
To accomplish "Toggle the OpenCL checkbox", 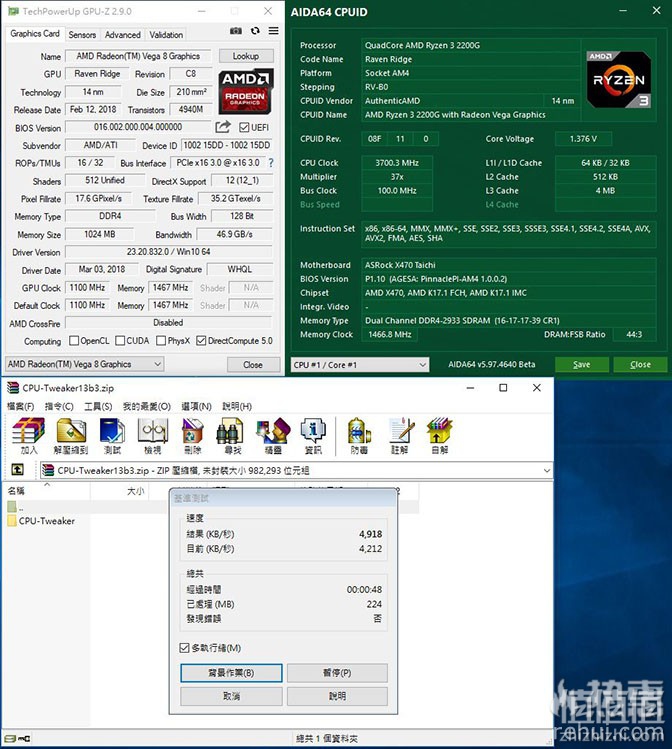I will tap(74, 341).
